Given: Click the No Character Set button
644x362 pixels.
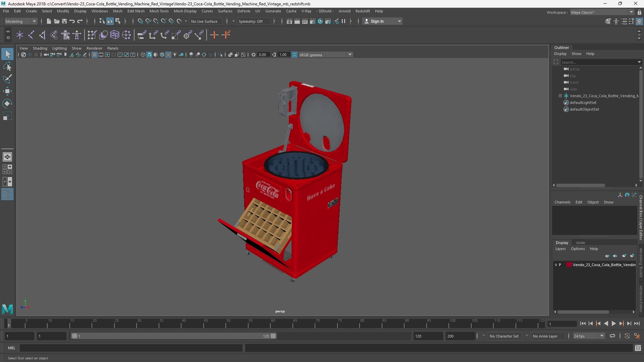Looking at the screenshot, I should click(x=504, y=336).
